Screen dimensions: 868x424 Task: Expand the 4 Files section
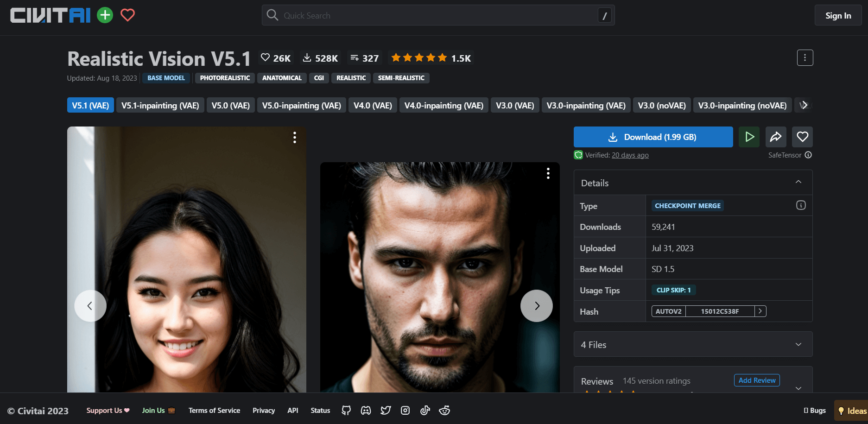[x=798, y=344]
